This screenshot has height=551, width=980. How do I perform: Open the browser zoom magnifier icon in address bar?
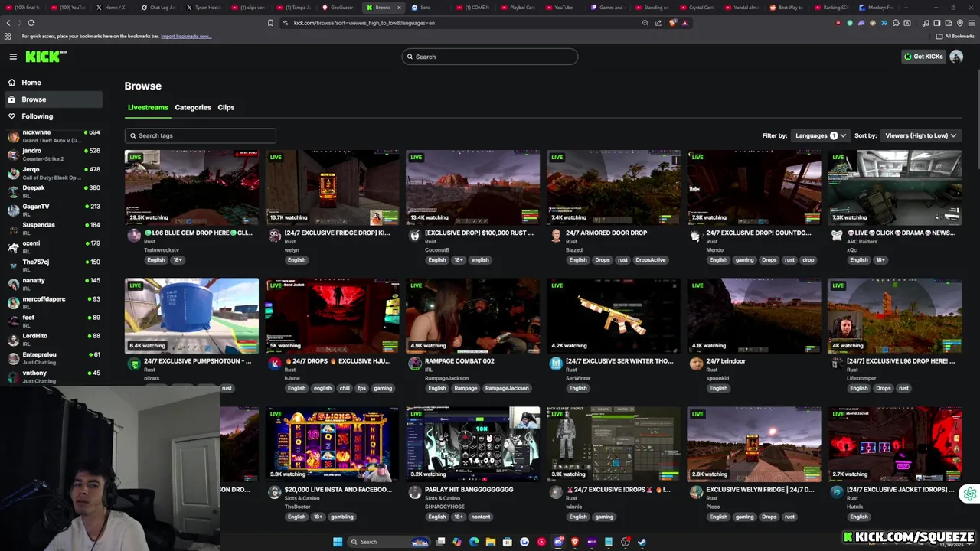(645, 23)
